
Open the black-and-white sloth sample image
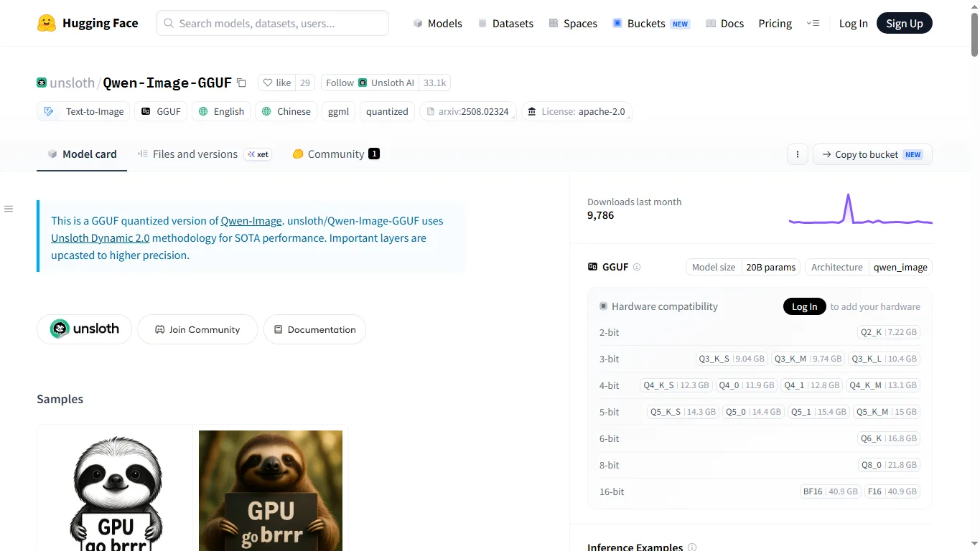coord(115,491)
